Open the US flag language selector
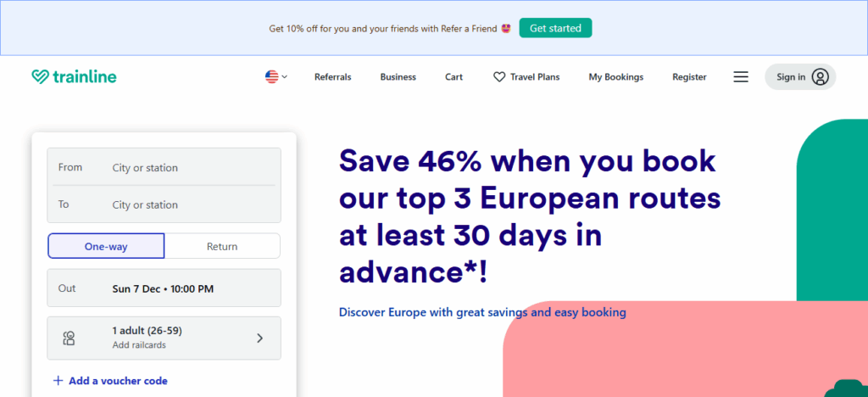The image size is (868, 397). click(275, 77)
